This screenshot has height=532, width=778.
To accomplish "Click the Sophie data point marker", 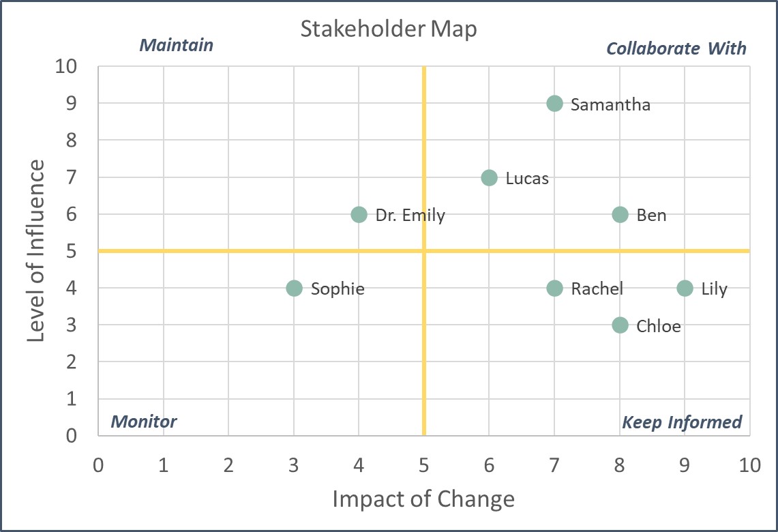I will point(294,289).
